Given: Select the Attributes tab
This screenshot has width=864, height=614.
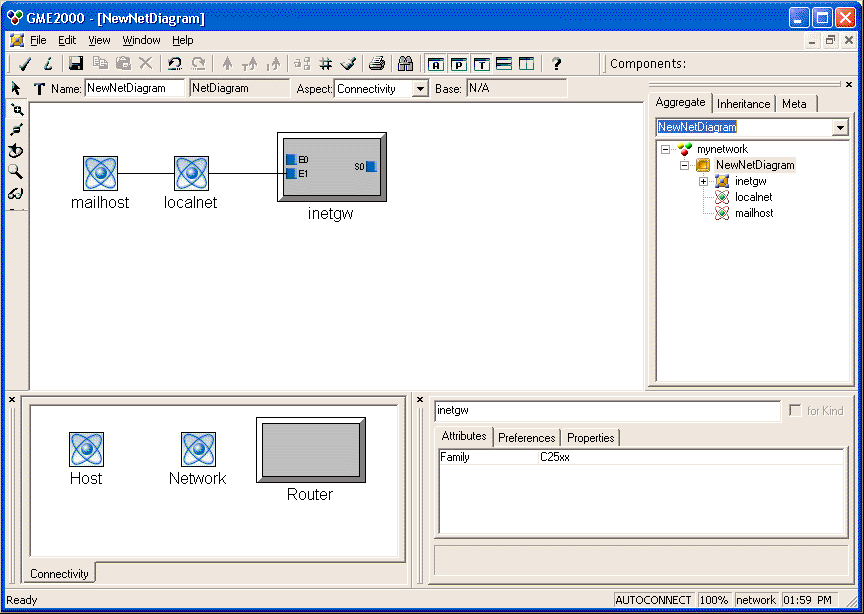Looking at the screenshot, I should (x=464, y=436).
